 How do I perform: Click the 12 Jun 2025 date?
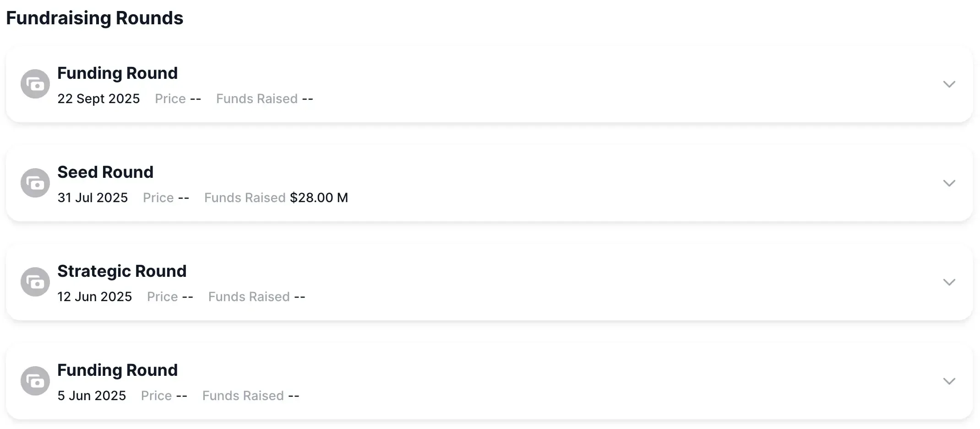[x=94, y=297]
